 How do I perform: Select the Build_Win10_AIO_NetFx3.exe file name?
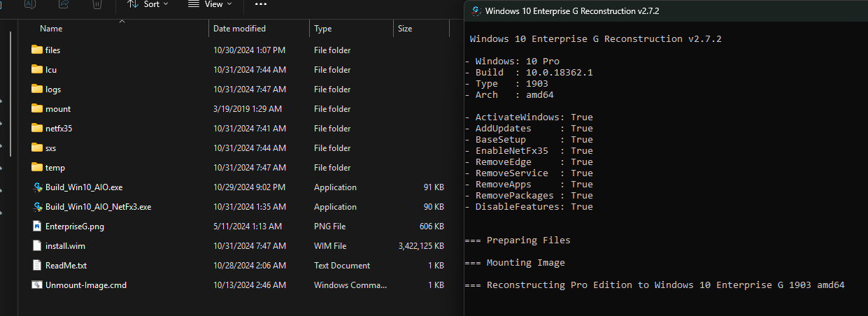[98, 207]
